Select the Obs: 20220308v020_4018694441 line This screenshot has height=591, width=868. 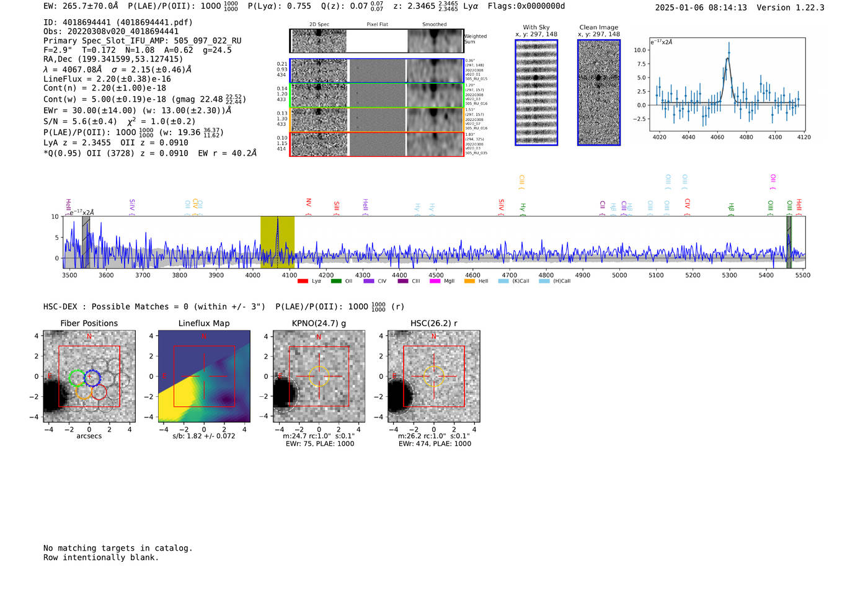point(111,32)
